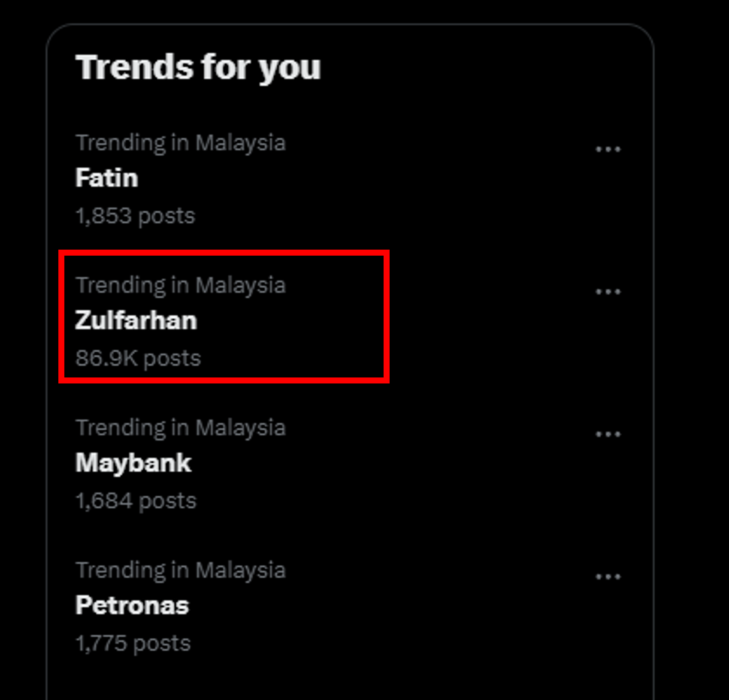Viewport: 729px width, 700px height.
Task: Click Trending in Malaysia label above Maybank
Action: pos(181,428)
